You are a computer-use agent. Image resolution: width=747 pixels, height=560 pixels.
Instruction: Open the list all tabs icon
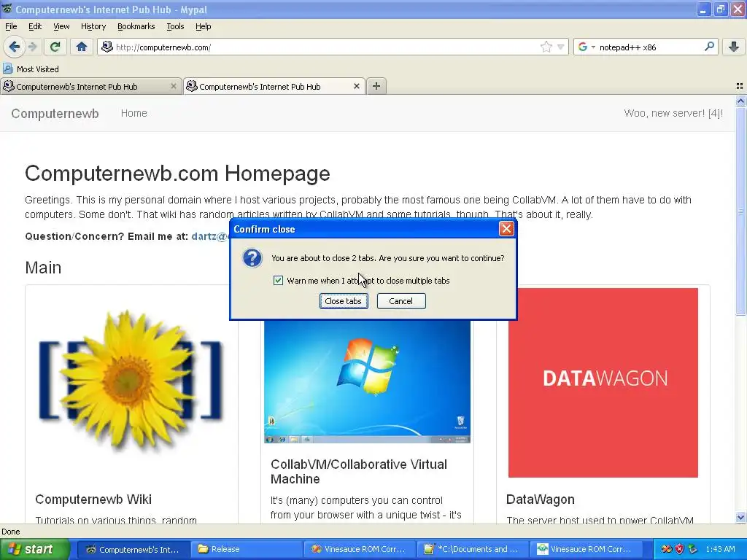740,86
